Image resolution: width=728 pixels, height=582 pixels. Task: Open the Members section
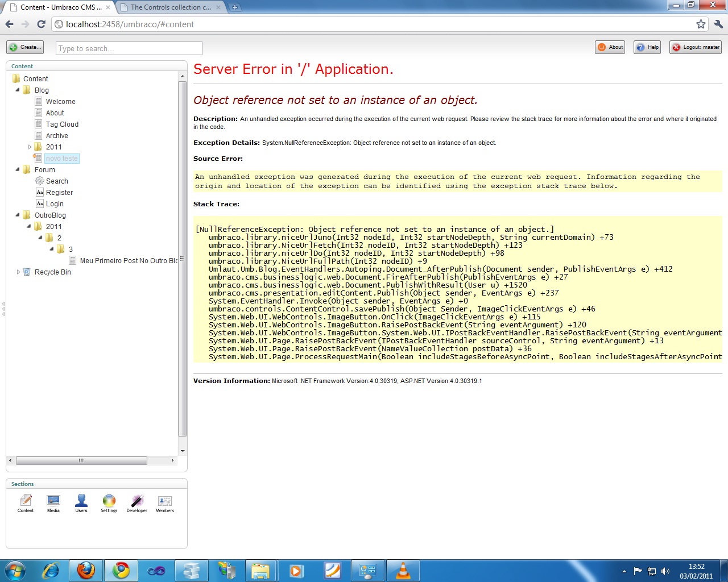[x=165, y=504]
